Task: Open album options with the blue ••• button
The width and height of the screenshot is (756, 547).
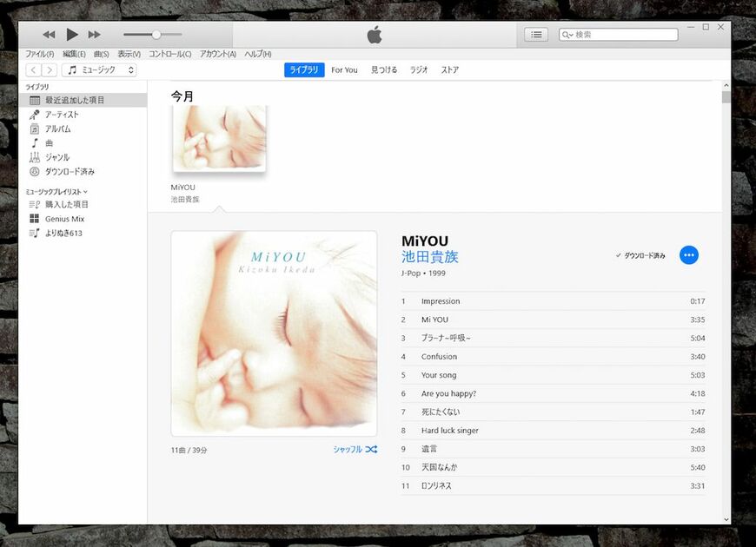Action: (689, 255)
